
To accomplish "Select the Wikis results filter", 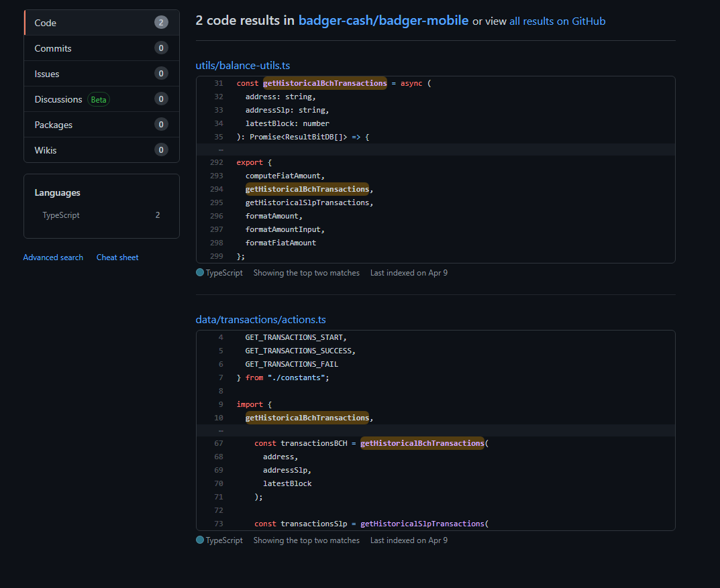I will [x=101, y=150].
